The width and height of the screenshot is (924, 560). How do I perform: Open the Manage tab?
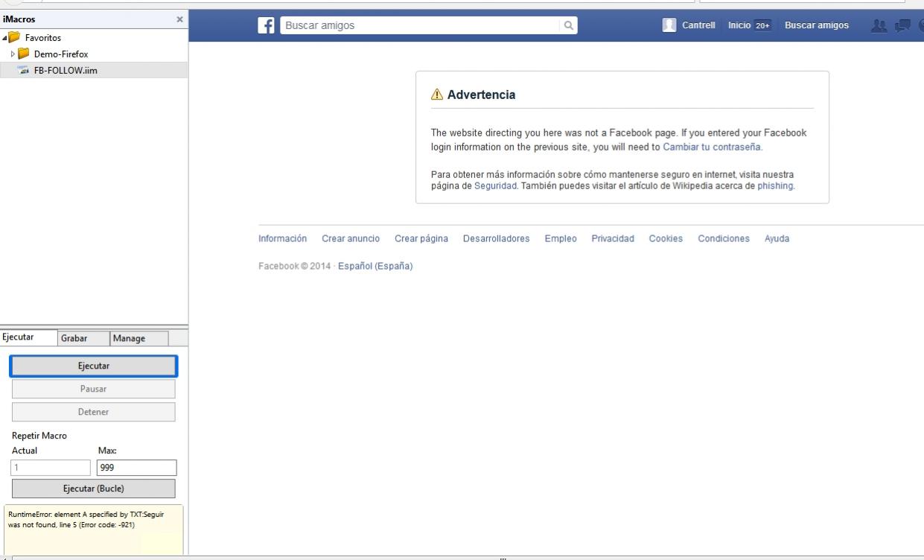click(129, 338)
